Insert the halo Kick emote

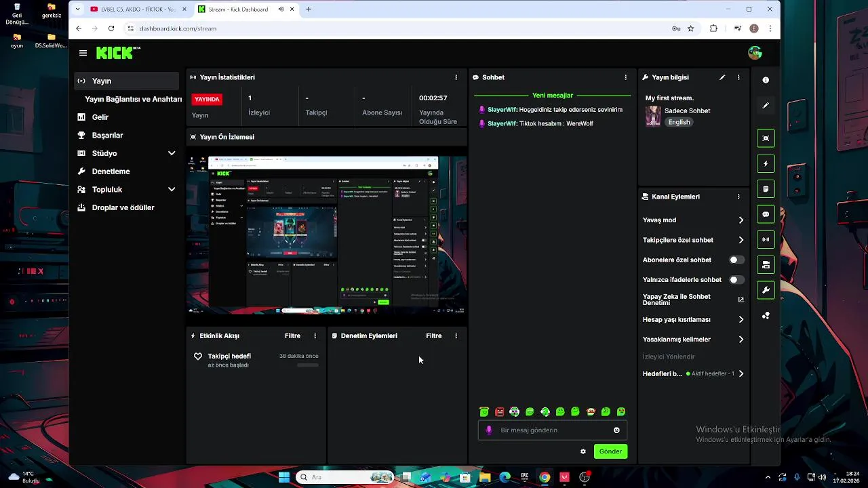[x=484, y=411]
